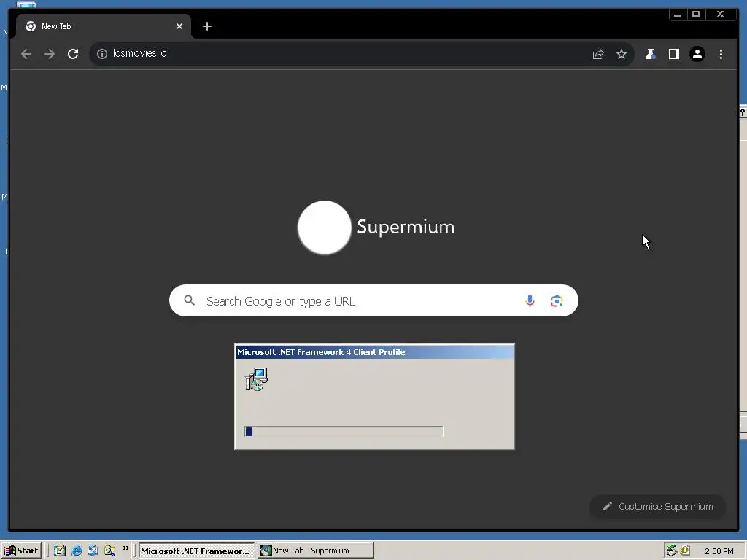Viewport: 747px width, 560px height.
Task: Focus the Search Google or type a URL box
Action: [x=373, y=301]
